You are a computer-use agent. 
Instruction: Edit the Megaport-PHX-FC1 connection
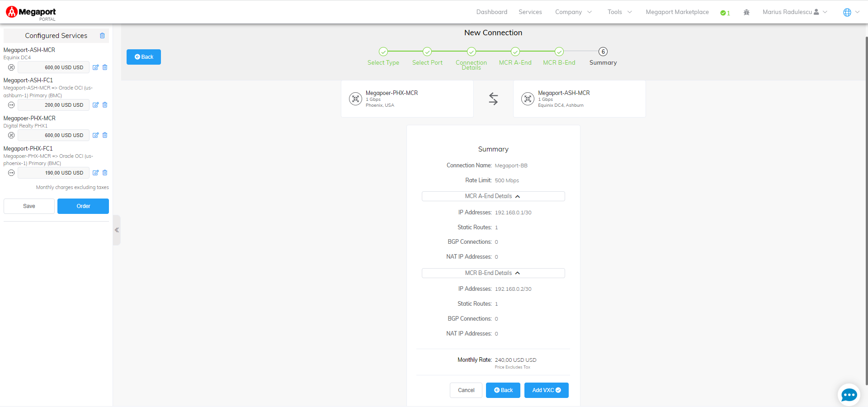pos(95,173)
